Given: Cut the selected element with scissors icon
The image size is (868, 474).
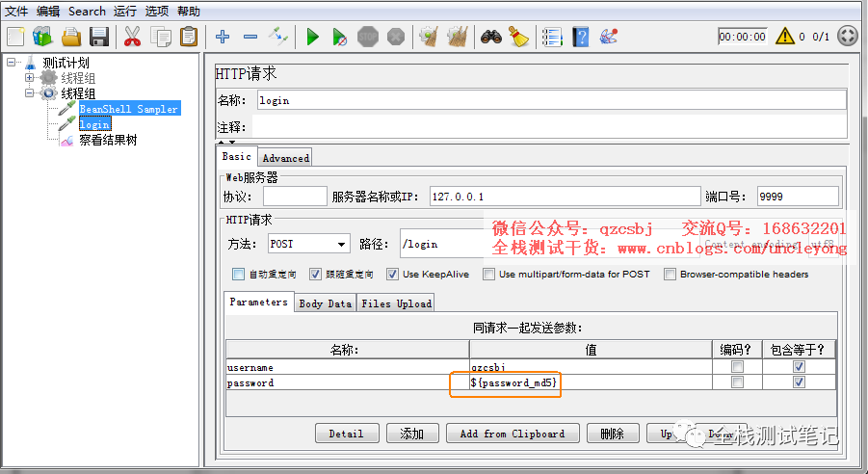Looking at the screenshot, I should point(132,38).
